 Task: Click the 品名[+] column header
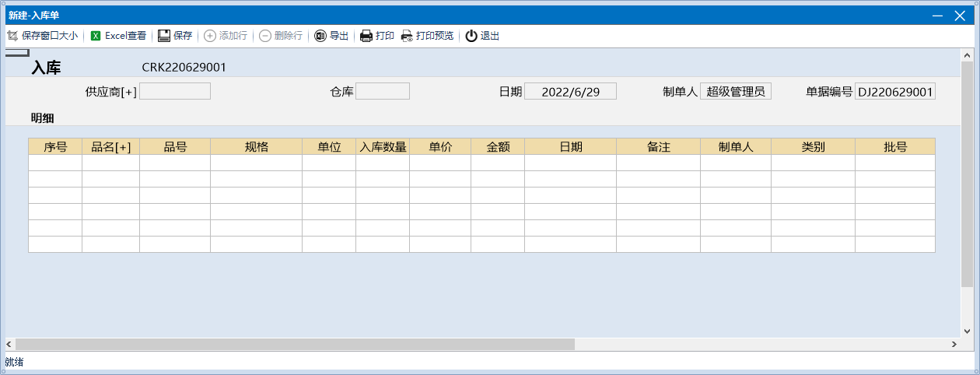(x=110, y=146)
